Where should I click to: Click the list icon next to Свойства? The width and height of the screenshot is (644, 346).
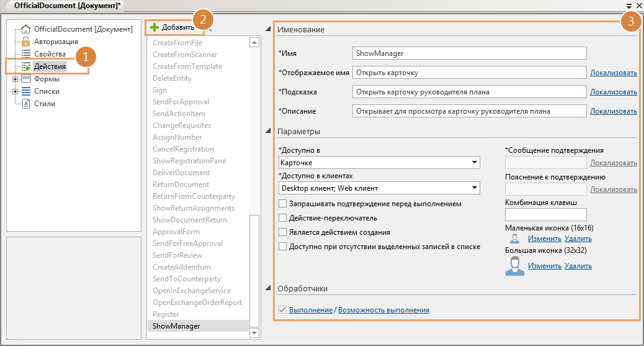26,54
